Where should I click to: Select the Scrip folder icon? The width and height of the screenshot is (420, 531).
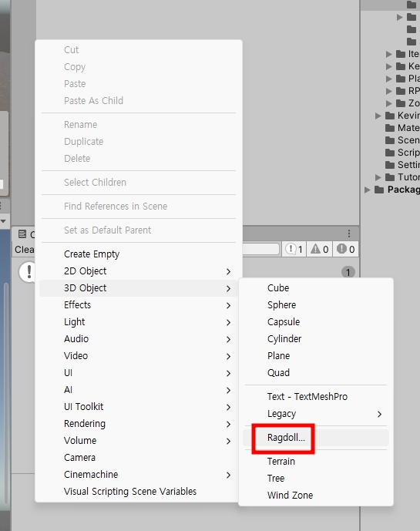tap(390, 153)
